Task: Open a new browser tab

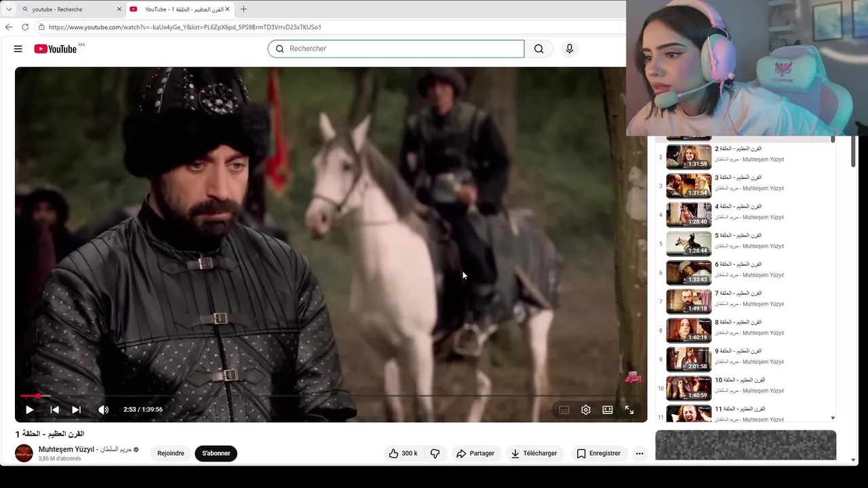Action: pos(243,9)
